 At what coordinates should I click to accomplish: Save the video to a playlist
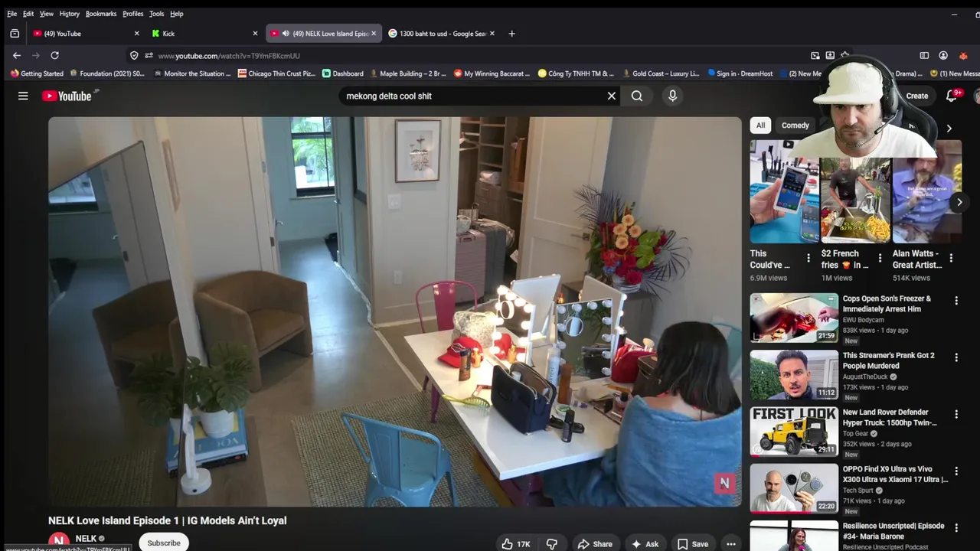point(693,544)
